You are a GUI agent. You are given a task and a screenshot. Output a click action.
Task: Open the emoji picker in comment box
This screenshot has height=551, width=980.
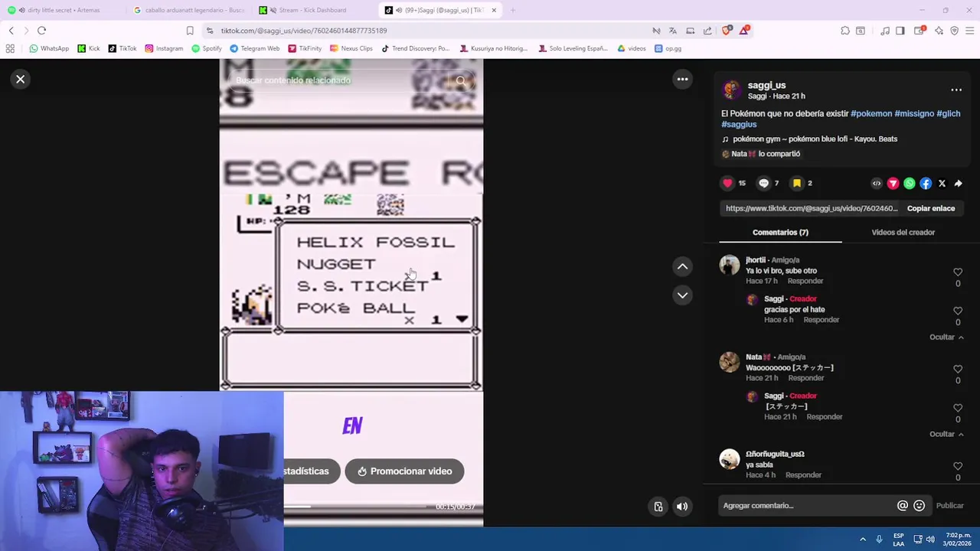[x=920, y=506]
